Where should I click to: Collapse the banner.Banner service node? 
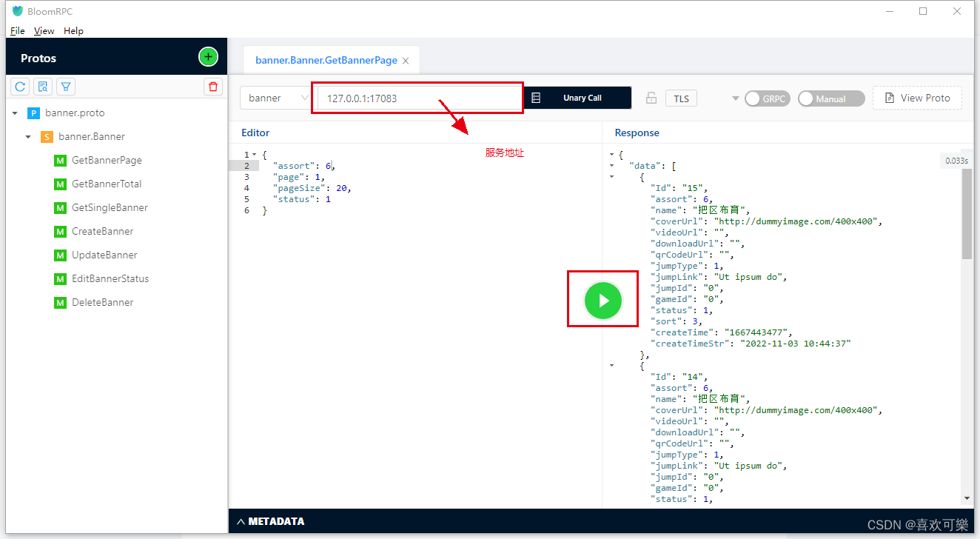28,137
